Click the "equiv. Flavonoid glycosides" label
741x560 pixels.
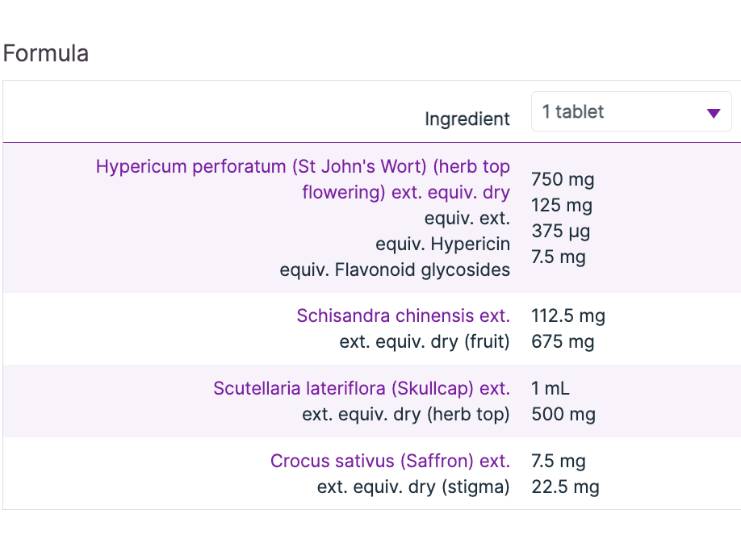pos(395,270)
